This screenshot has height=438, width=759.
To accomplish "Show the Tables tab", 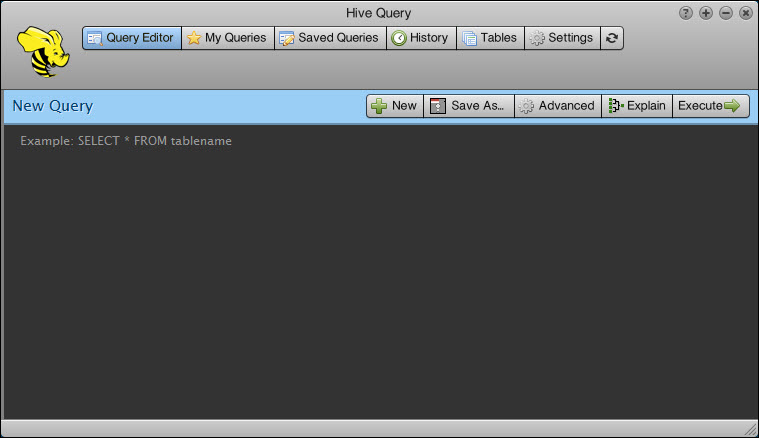I will [490, 38].
